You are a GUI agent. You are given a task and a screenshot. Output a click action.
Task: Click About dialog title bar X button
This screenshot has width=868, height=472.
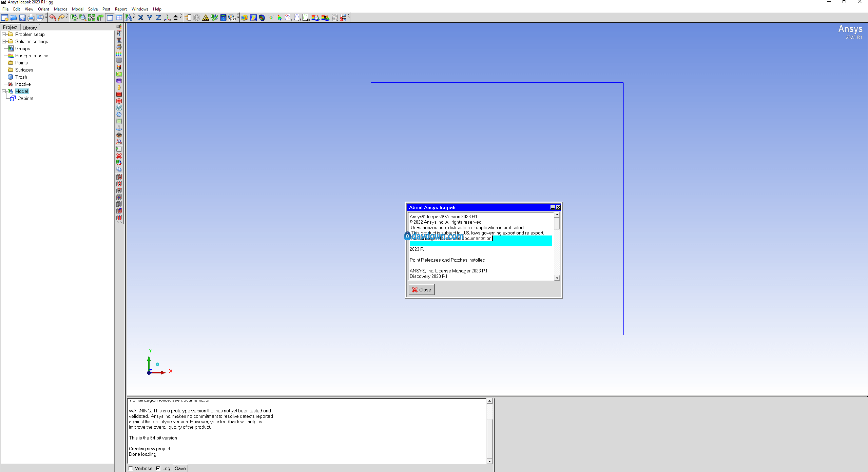[x=558, y=207]
